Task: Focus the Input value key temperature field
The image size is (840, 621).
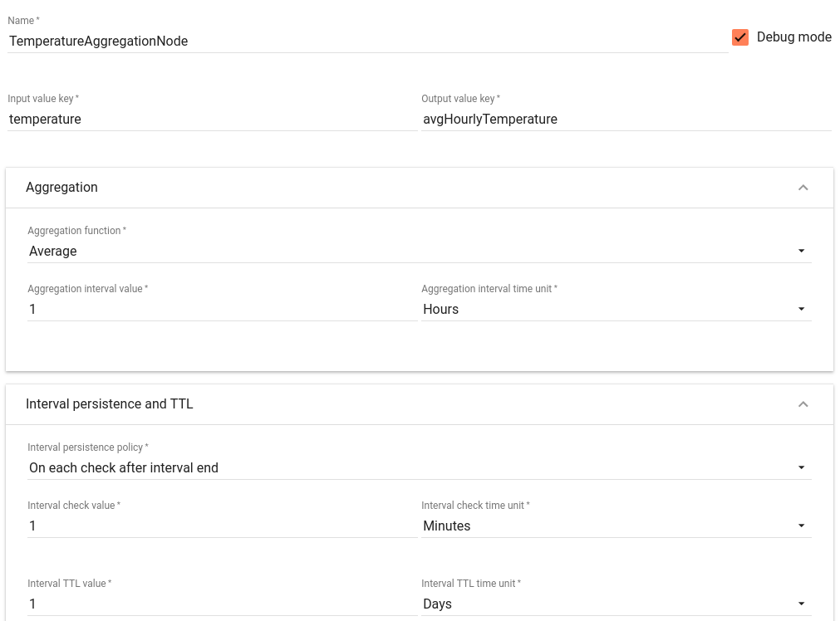Action: (212, 120)
